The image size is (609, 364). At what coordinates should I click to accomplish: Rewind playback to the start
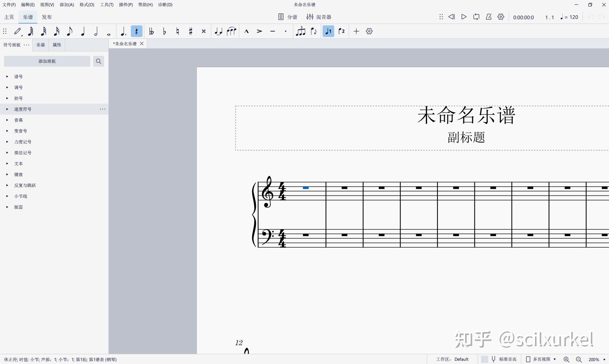tap(452, 17)
